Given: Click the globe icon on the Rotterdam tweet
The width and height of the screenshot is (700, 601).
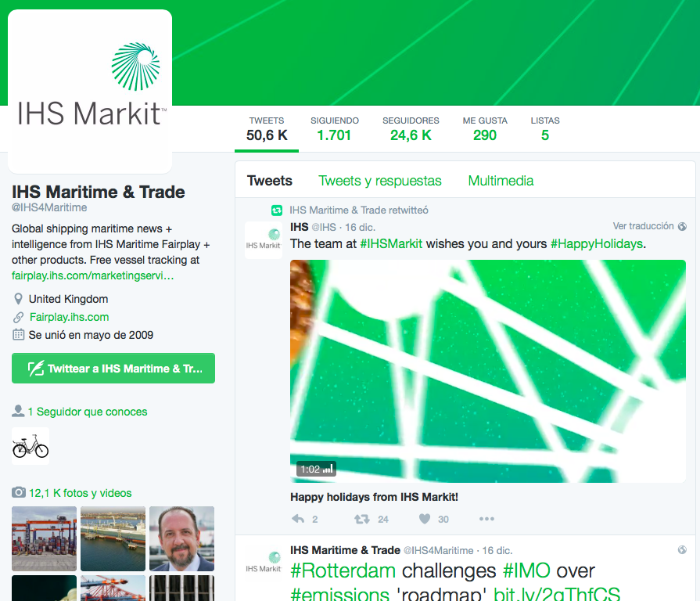Looking at the screenshot, I should point(682,550).
